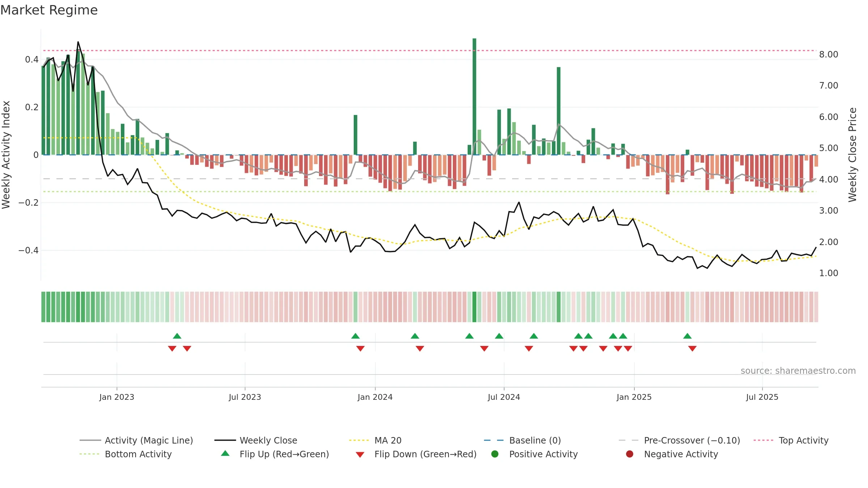Image resolution: width=868 pixels, height=488 pixels.
Task: Click the 4.00 price axis label
Action: [829, 179]
